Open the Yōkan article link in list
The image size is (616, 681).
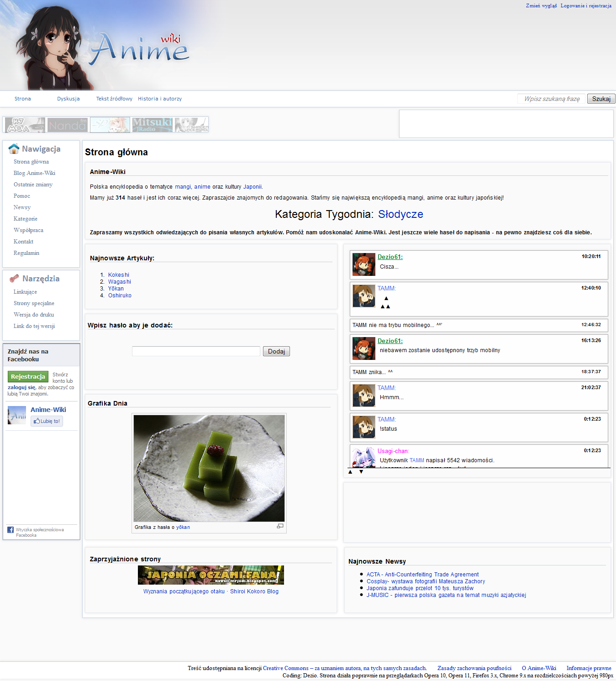point(116,289)
